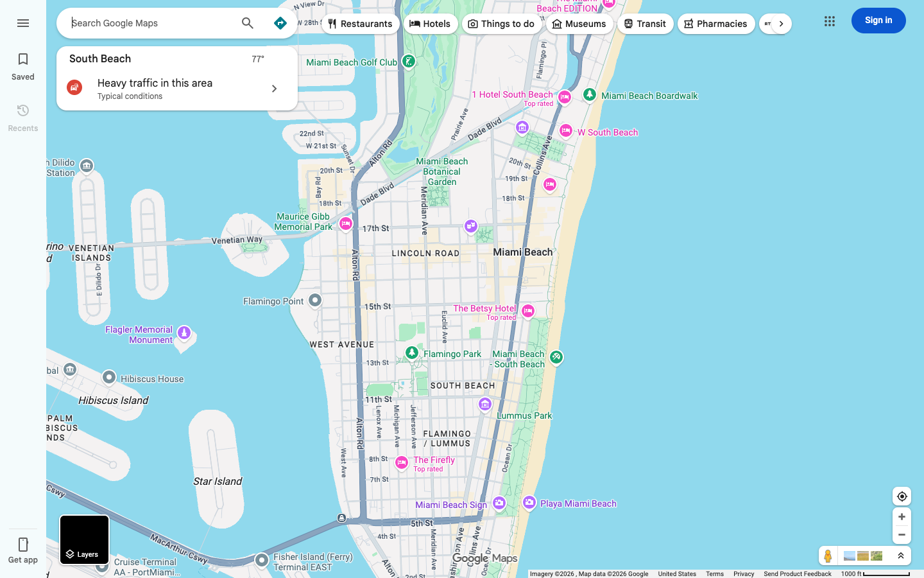
Task: Show more category chips arrow
Action: (781, 24)
